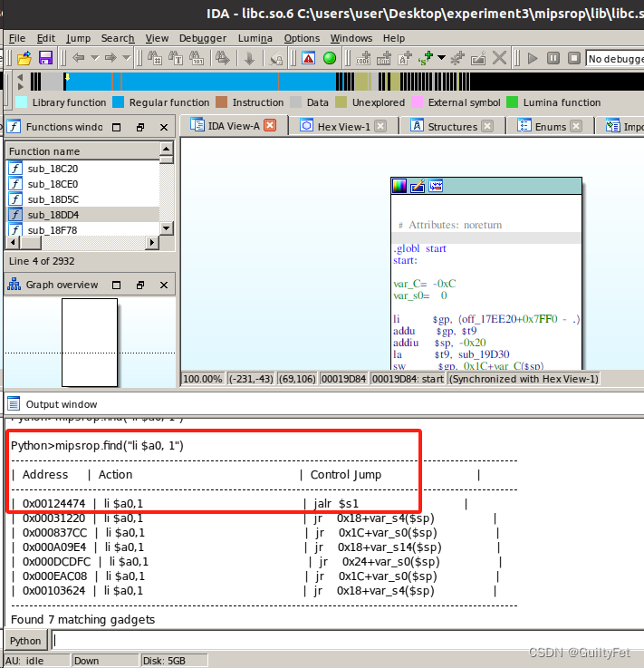Click the asterisk array icon
Image resolution: width=644 pixels, height=668 pixels.
click(457, 58)
